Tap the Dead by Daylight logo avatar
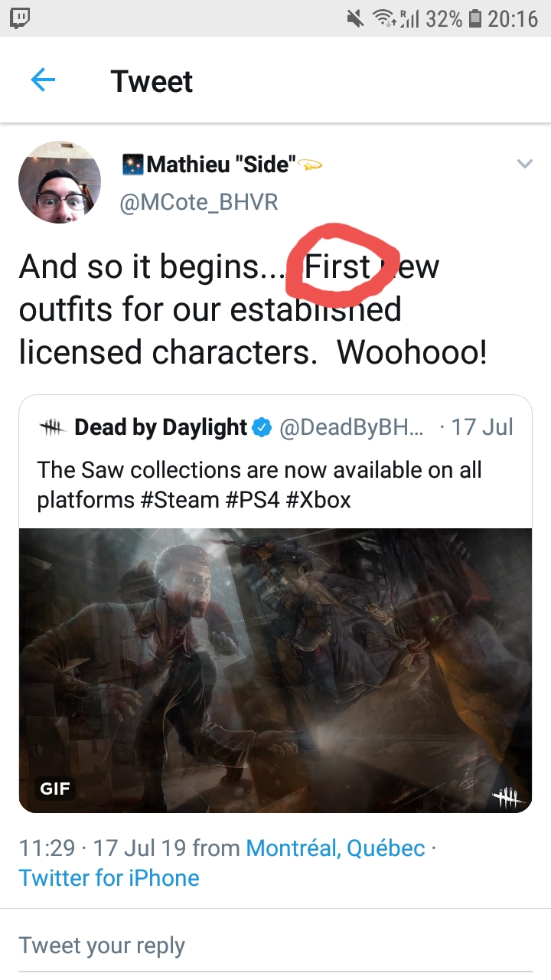Screen dimensions: 551x980 (x=52, y=427)
